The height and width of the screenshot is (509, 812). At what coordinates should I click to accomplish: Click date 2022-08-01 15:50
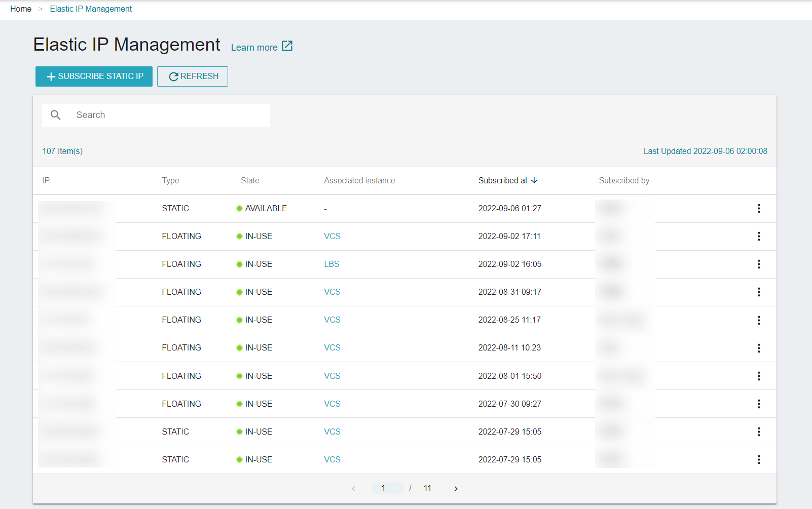(510, 376)
